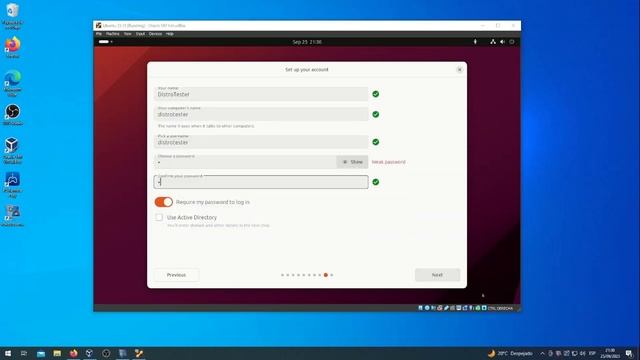Open the Ubuntu volume icon in top bar
Image resolution: width=640 pixels, height=360 pixels.
[502, 42]
